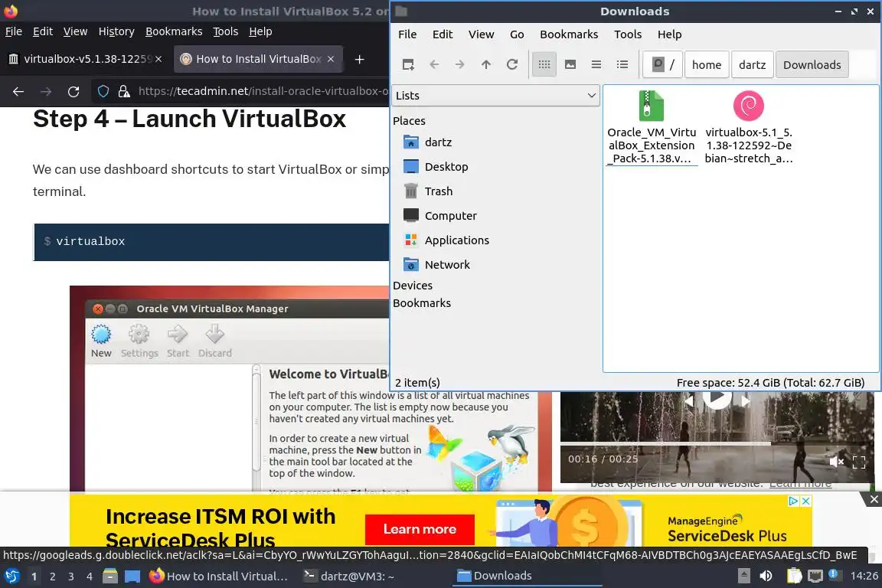Click the Learn more ad button
Viewport: 882px width, 588px height.
(420, 529)
